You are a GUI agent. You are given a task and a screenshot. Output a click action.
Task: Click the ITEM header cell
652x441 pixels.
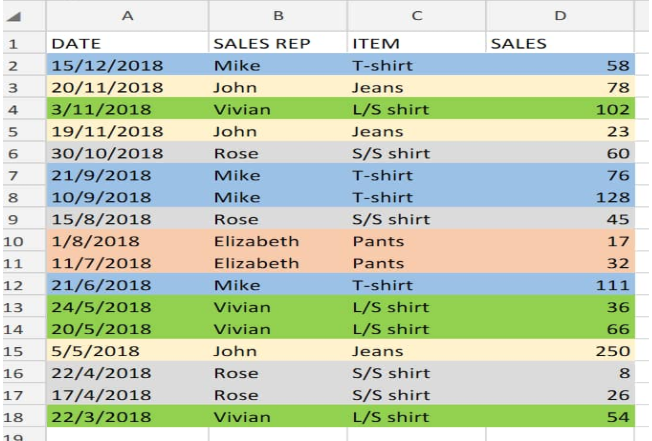click(x=416, y=43)
